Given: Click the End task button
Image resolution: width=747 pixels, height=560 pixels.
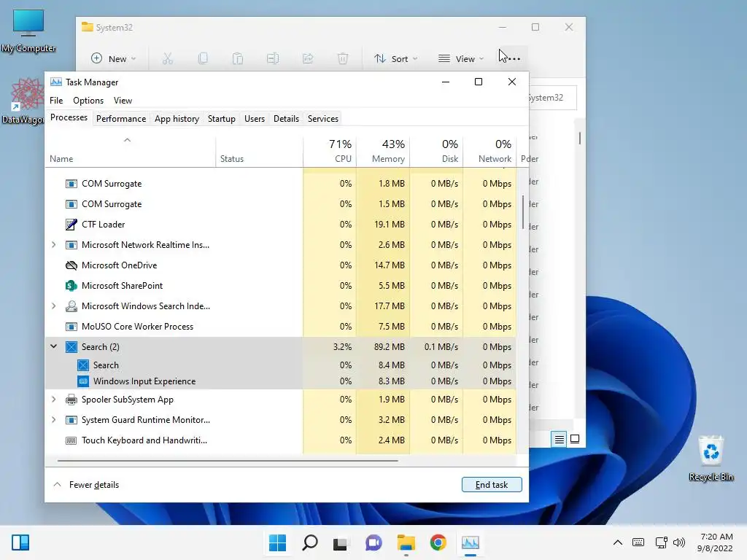Looking at the screenshot, I should pyautogui.click(x=492, y=485).
